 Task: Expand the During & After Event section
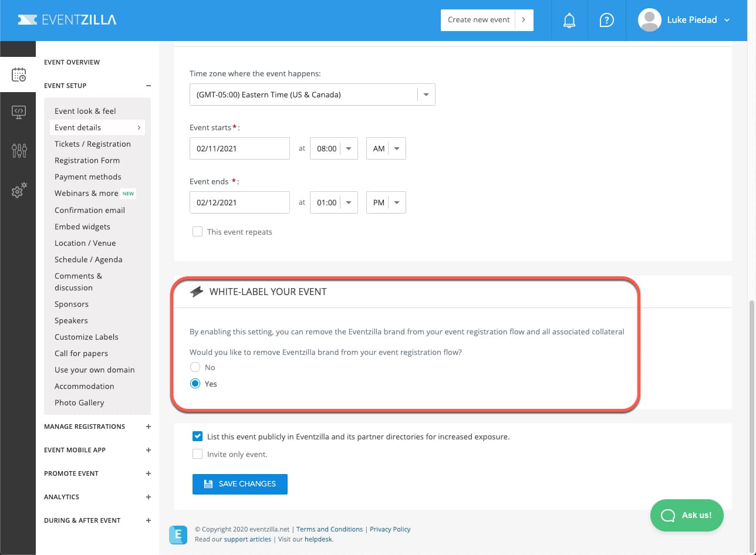(x=148, y=520)
